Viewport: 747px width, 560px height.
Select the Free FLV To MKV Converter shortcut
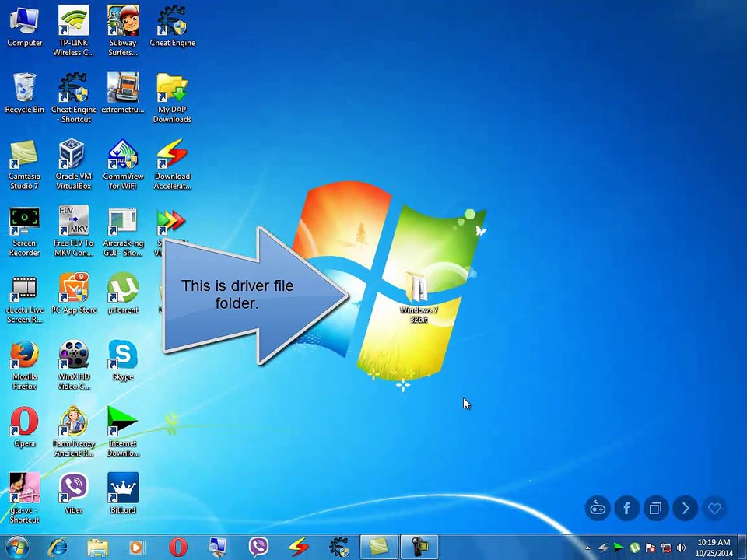73,232
